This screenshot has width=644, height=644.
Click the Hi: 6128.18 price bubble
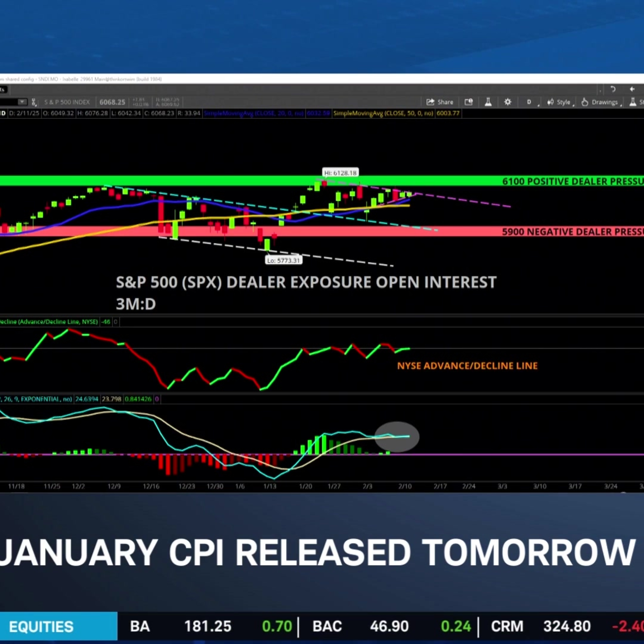[x=340, y=173]
